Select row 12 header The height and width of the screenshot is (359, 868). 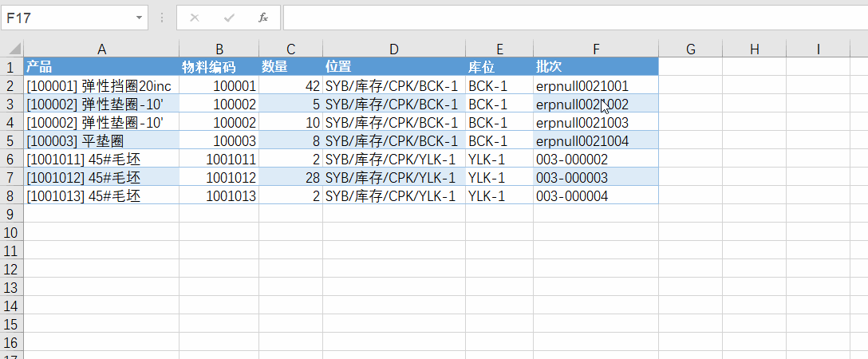coord(11,269)
